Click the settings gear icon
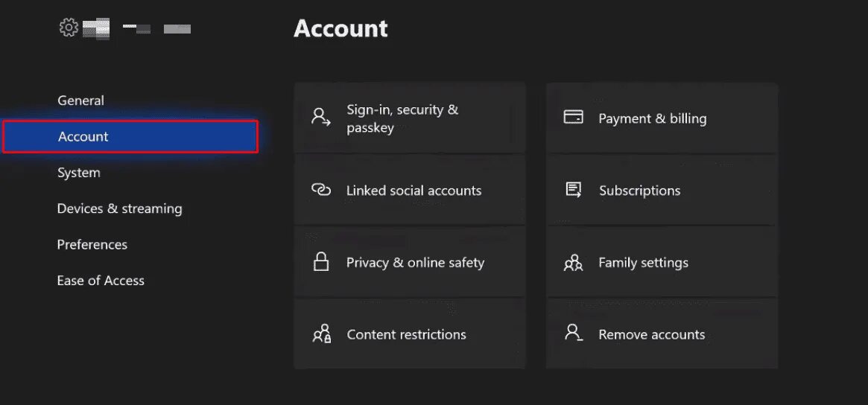 pos(69,28)
